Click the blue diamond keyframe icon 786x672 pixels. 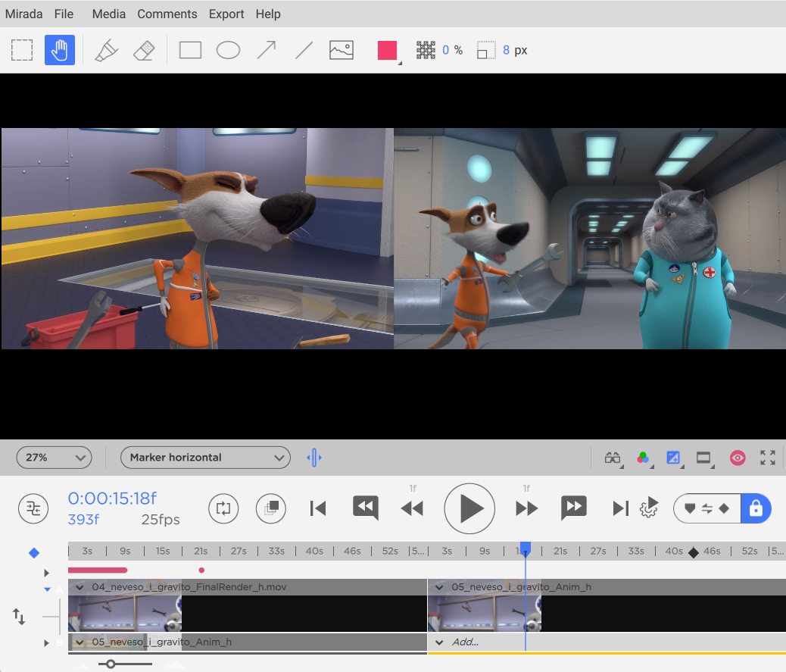(34, 552)
